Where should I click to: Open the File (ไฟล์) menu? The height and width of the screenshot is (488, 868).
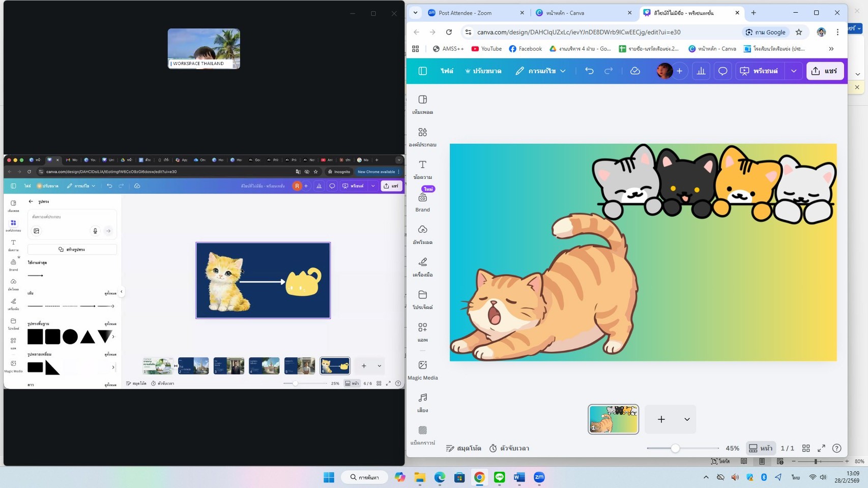447,71
